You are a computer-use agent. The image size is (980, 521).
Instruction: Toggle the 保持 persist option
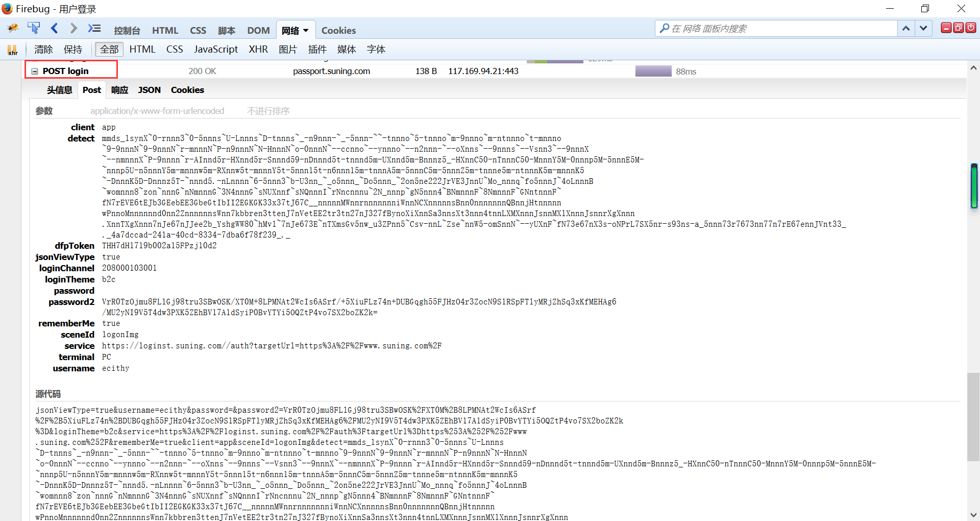[73, 50]
